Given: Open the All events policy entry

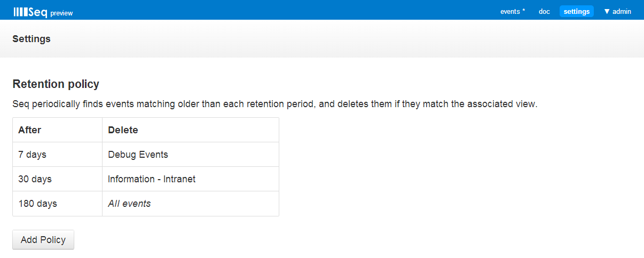Looking at the screenshot, I should pos(191,204).
